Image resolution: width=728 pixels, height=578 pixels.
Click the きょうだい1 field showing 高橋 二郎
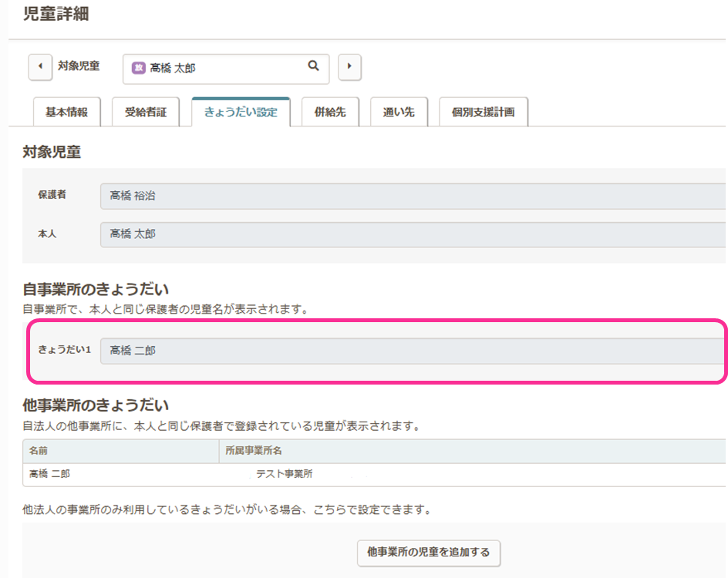[x=413, y=351]
